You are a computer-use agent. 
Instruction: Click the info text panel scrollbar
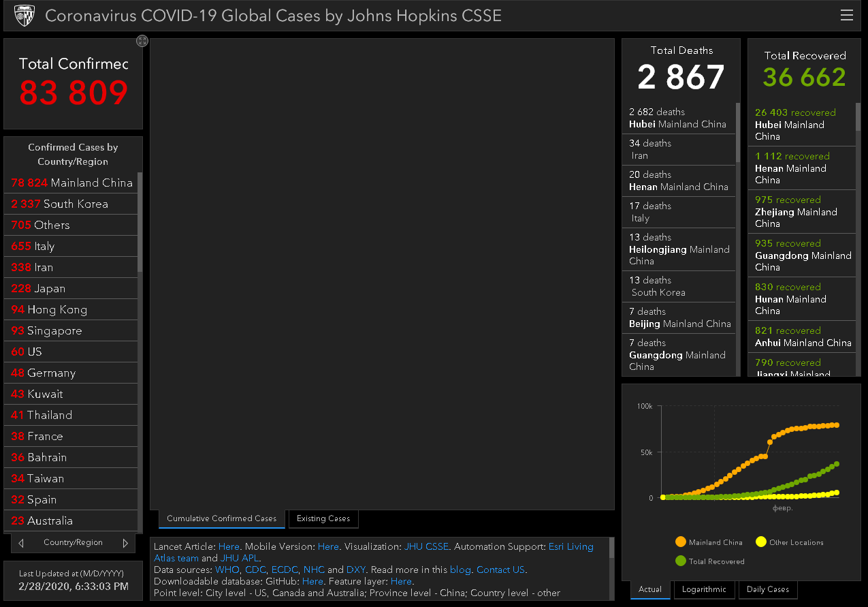coord(611,548)
